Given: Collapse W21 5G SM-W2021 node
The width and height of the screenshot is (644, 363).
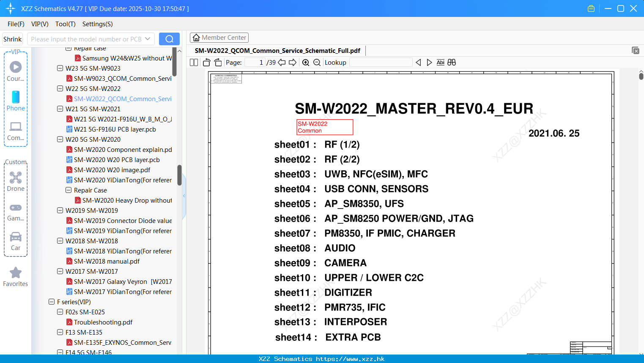Looking at the screenshot, I should 60,109.
